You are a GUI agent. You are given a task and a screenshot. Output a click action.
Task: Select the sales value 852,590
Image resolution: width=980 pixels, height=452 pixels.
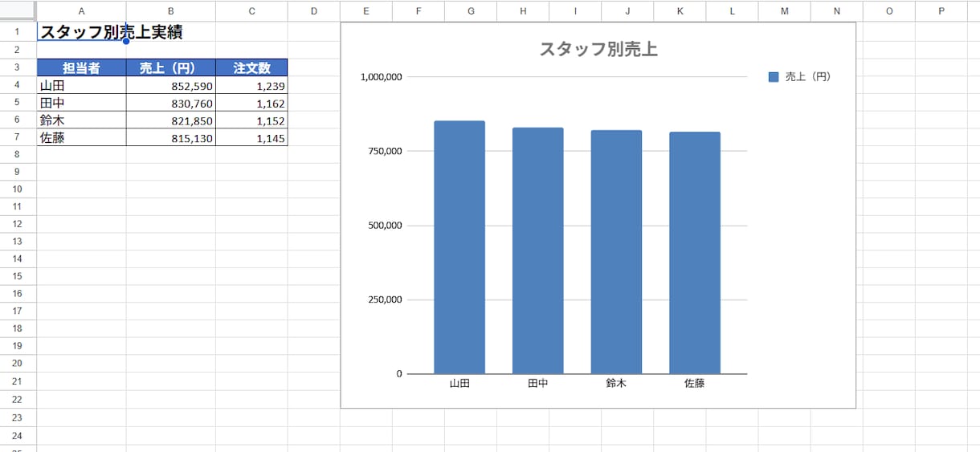170,85
